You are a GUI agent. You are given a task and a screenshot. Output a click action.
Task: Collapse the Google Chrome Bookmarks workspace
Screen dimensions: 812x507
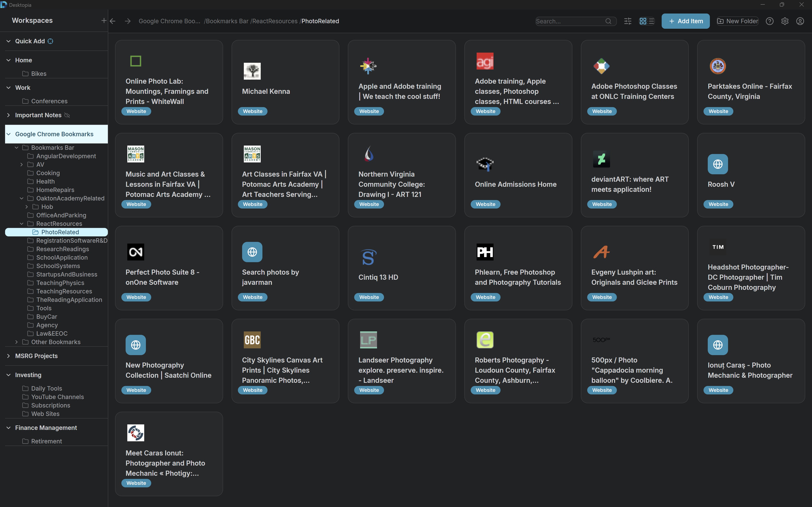pos(9,134)
